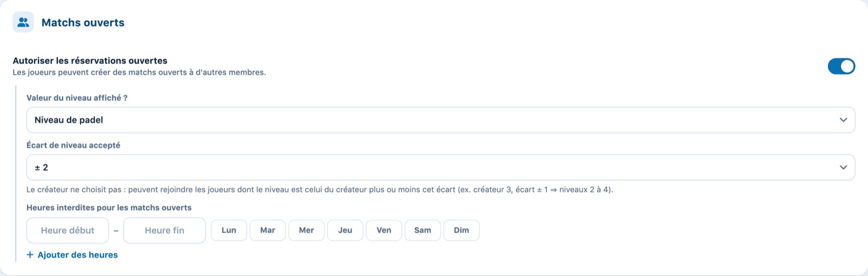The width and height of the screenshot is (868, 276).
Task: Focus the Heure début field
Action: pyautogui.click(x=68, y=230)
